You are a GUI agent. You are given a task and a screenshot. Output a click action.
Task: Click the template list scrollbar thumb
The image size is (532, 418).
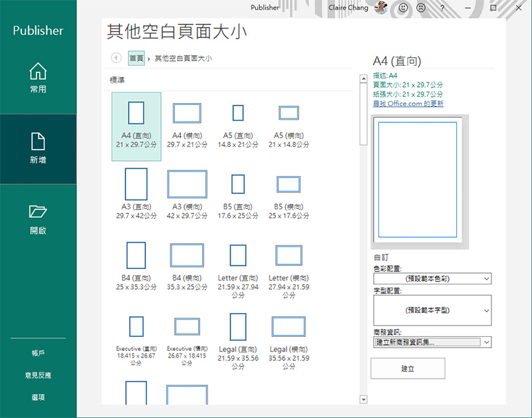tap(363, 114)
